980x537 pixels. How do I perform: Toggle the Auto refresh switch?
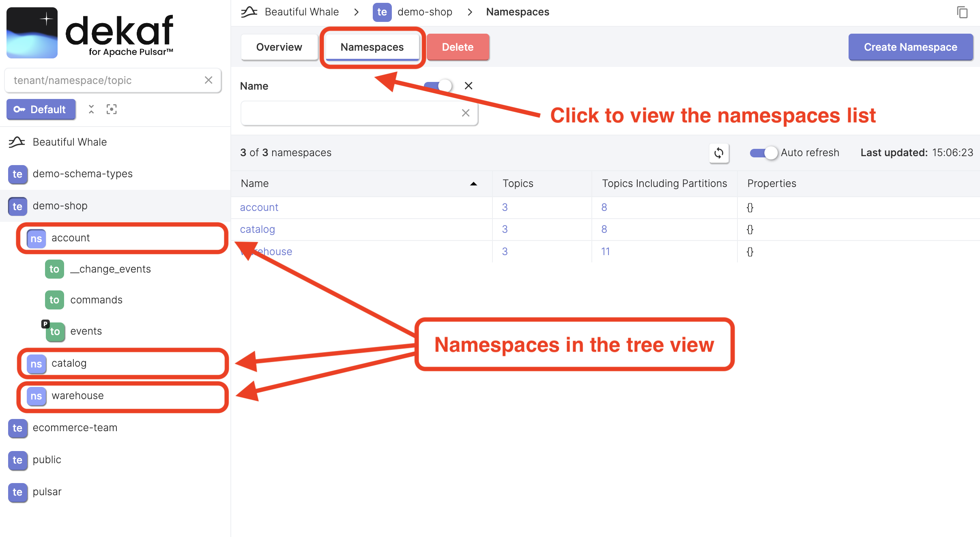763,153
